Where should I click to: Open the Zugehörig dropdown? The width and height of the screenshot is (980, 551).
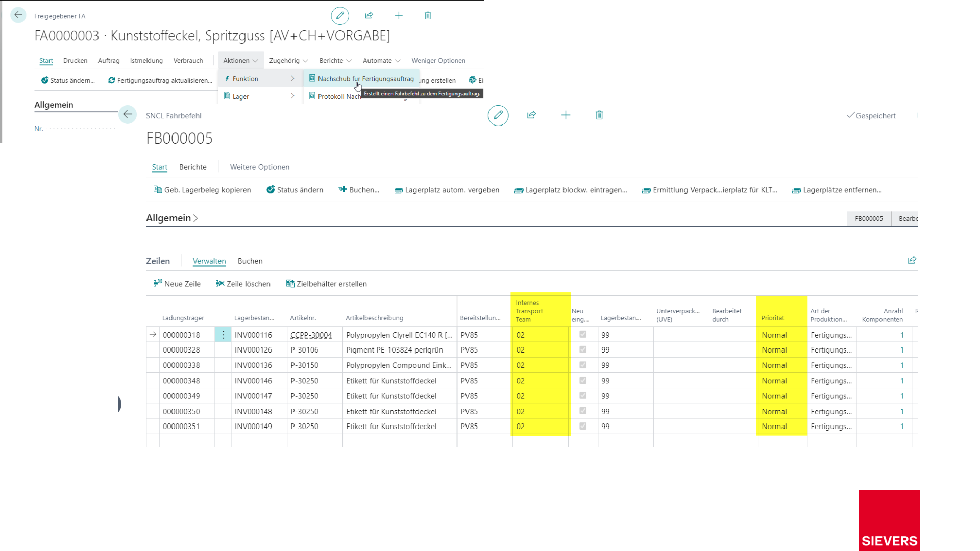coord(288,60)
